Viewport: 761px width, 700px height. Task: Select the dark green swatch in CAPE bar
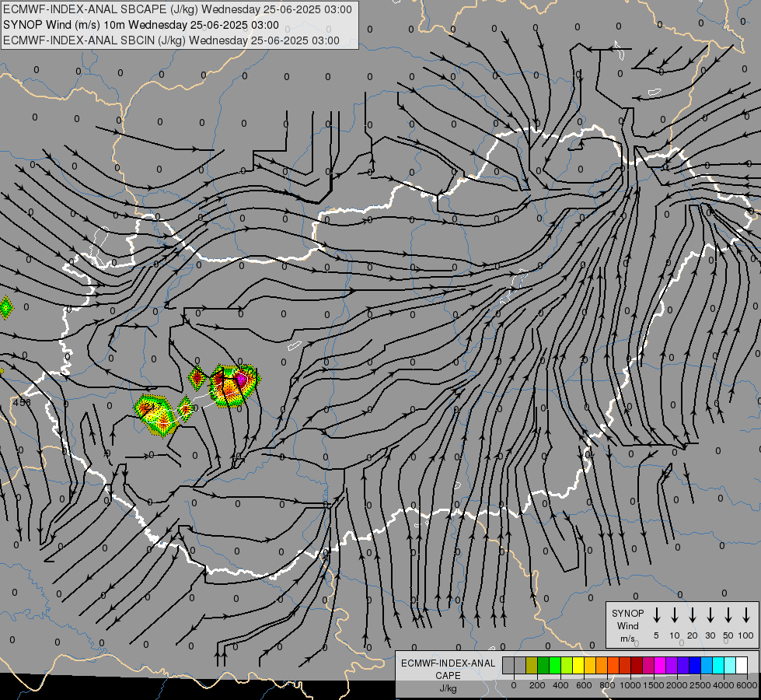click(543, 665)
